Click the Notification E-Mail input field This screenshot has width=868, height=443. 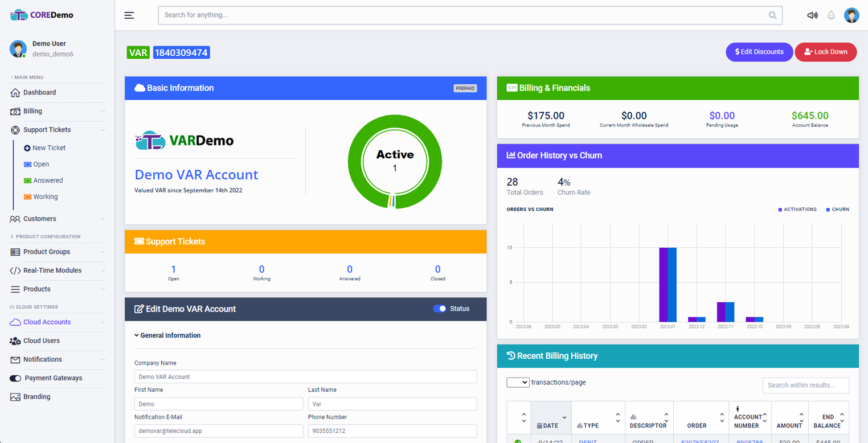click(x=219, y=431)
